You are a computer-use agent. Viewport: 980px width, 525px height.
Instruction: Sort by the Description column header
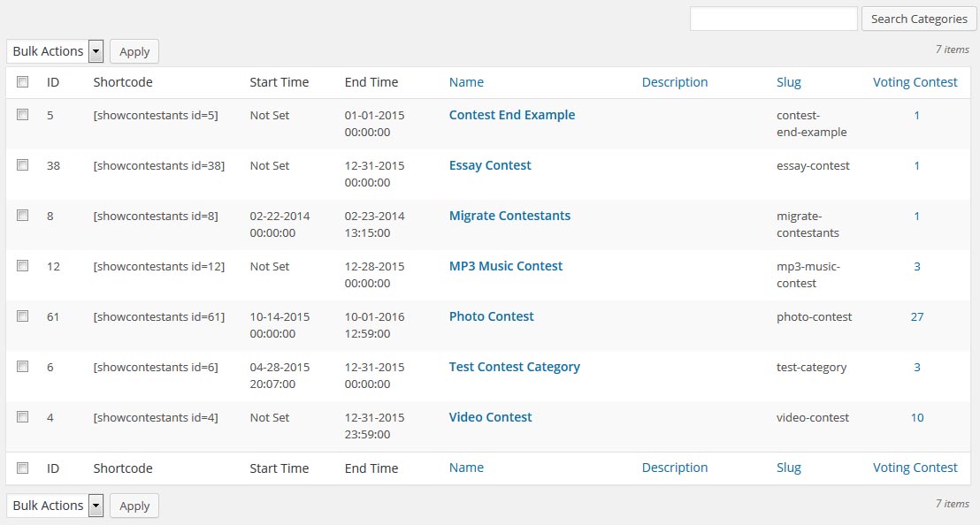click(674, 82)
